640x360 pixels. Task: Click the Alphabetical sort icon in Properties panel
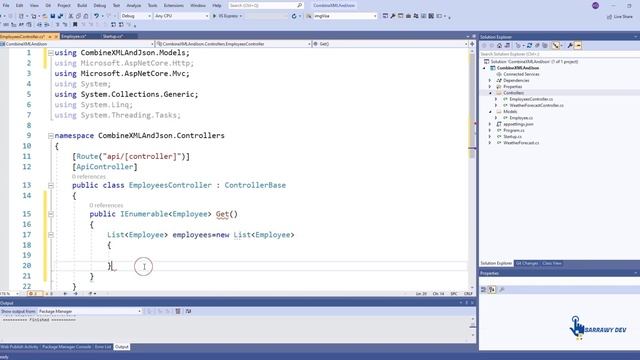[x=492, y=289]
